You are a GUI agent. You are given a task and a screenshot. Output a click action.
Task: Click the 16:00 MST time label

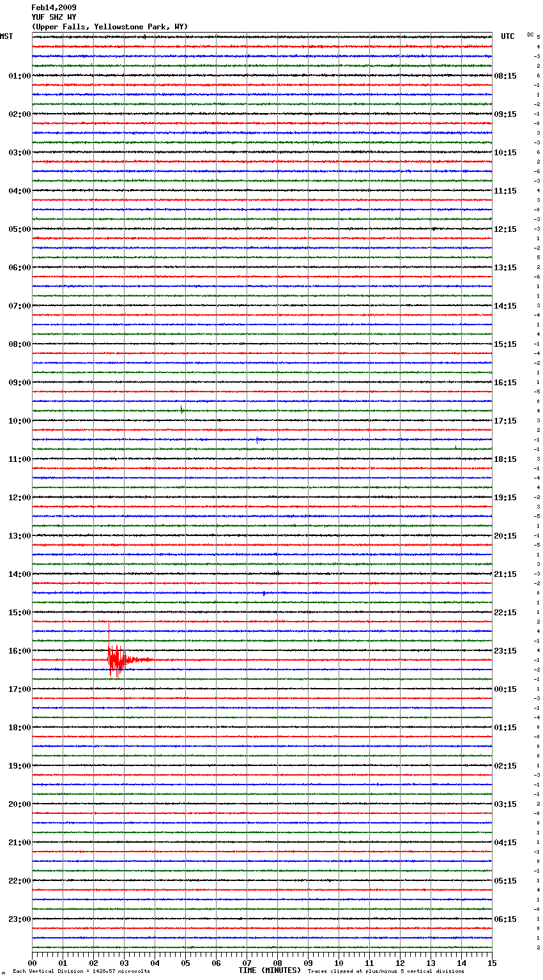tap(19, 651)
